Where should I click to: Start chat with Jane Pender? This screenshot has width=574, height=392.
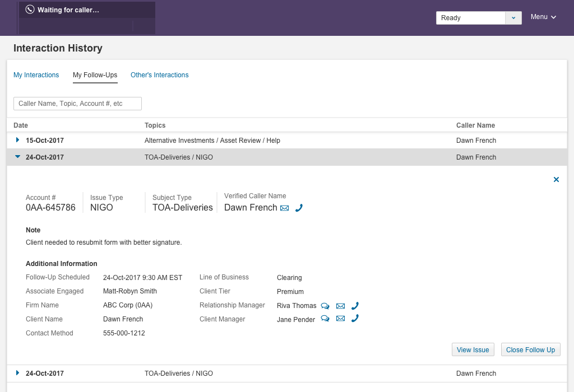325,319
